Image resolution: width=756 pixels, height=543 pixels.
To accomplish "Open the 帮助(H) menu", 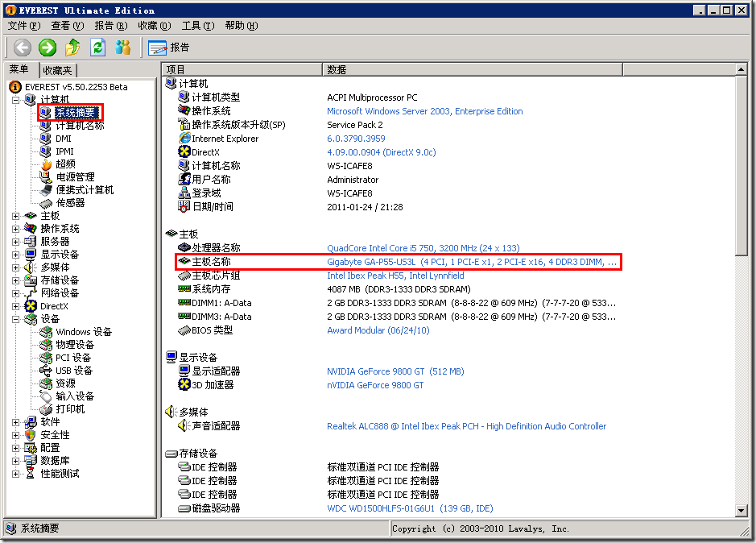I will pos(241,26).
